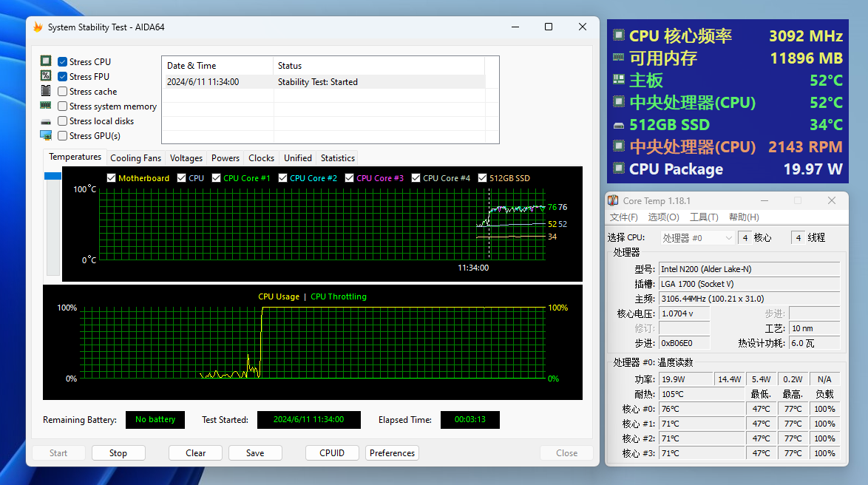Click the CPU chip icon beside Stress CPU
The image size is (868, 485).
point(46,61)
